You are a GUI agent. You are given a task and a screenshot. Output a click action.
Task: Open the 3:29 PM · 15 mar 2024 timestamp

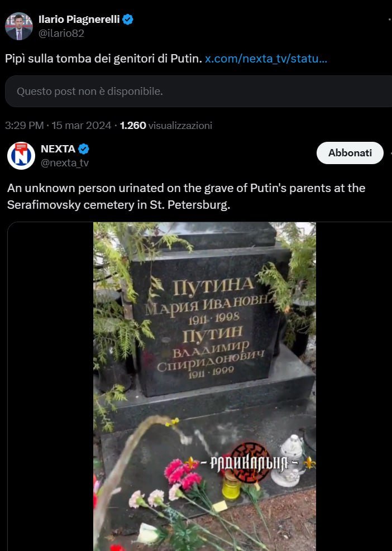pos(58,126)
